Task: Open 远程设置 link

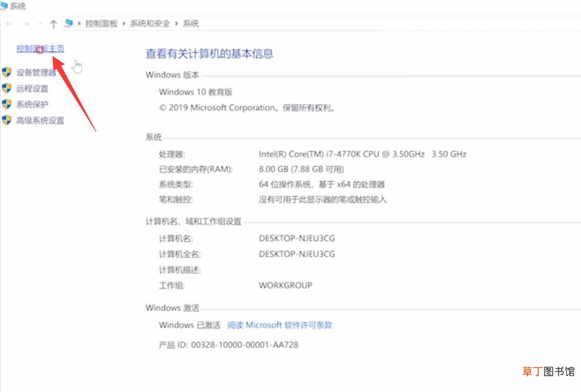Action: point(32,88)
